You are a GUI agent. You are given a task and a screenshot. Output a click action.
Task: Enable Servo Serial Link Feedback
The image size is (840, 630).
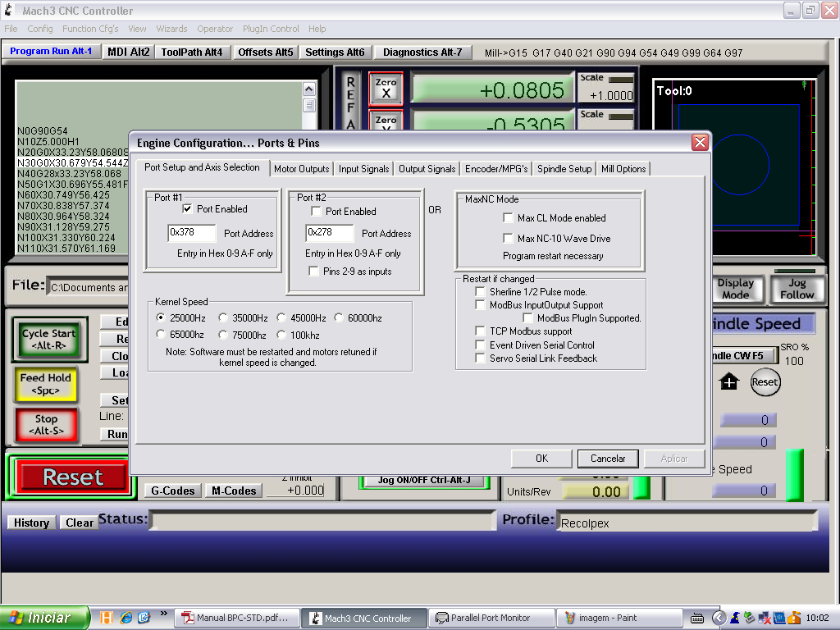480,358
